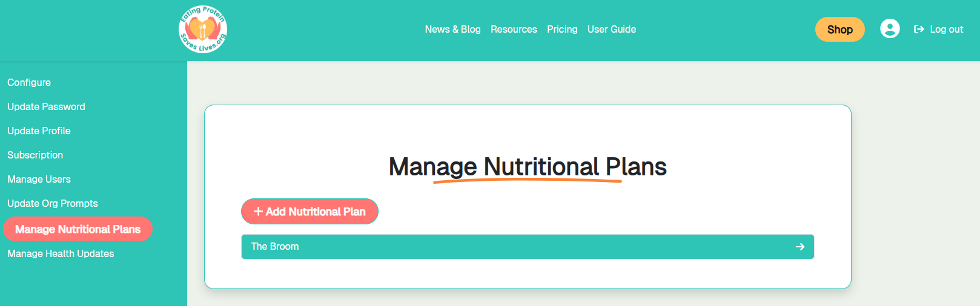Select Configure in the sidebar
Viewport: 980px width, 306px height.
pos(29,82)
